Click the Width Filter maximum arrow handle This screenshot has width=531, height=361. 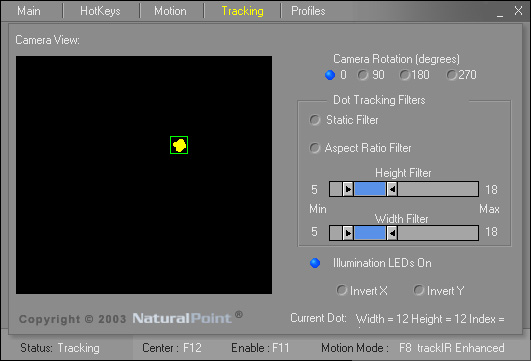[392, 233]
